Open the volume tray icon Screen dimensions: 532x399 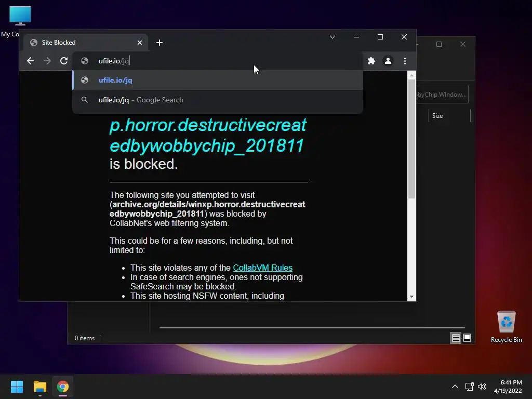click(x=482, y=387)
